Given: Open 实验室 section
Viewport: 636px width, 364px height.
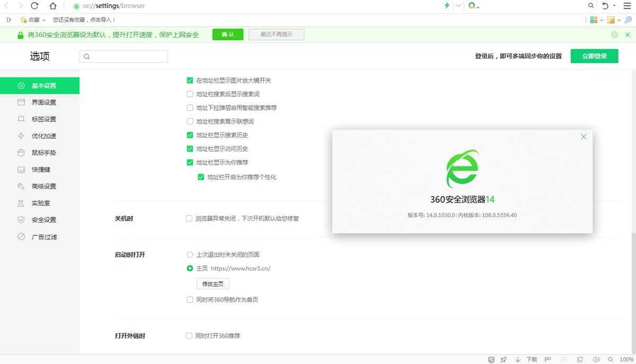Looking at the screenshot, I should [x=40, y=203].
